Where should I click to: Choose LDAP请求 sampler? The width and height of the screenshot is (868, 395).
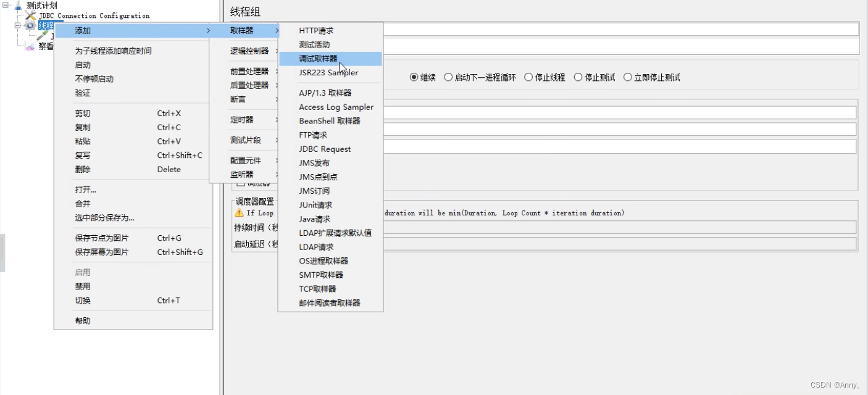coord(330,247)
